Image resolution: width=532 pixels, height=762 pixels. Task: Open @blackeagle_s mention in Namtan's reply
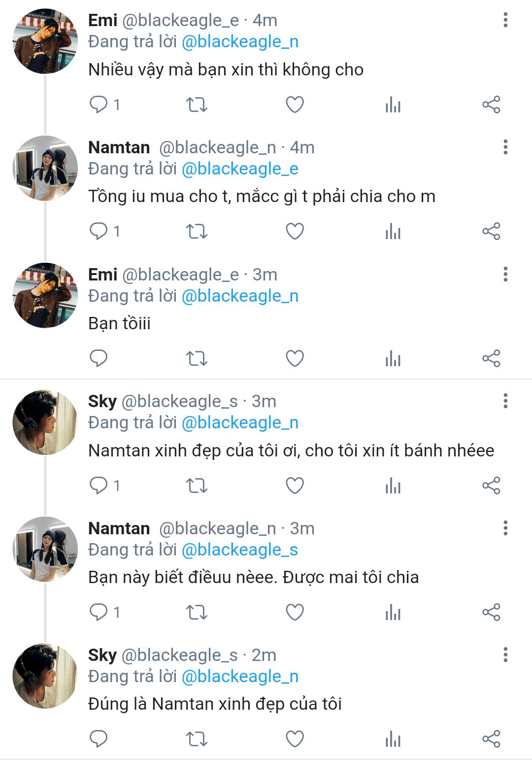240,550
